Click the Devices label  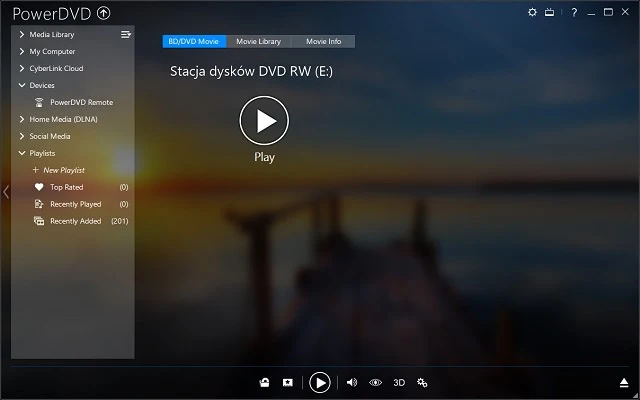[42, 85]
